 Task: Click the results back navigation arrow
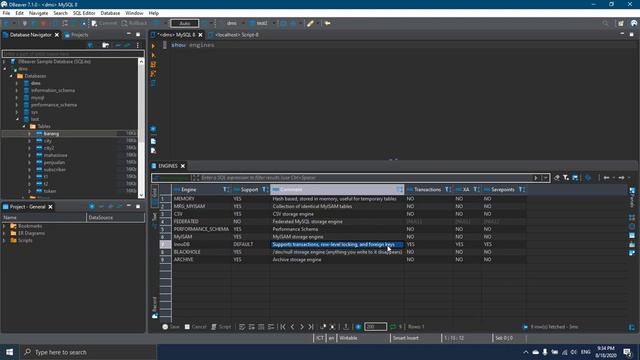click(607, 178)
